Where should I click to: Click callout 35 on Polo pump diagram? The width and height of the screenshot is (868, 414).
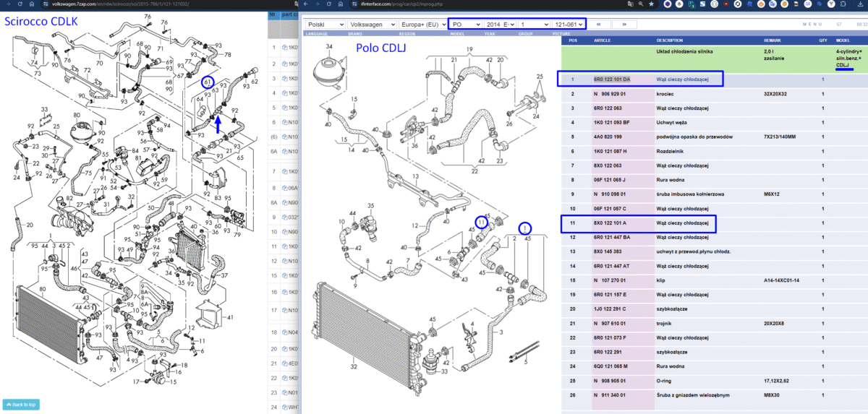[x=372, y=206]
